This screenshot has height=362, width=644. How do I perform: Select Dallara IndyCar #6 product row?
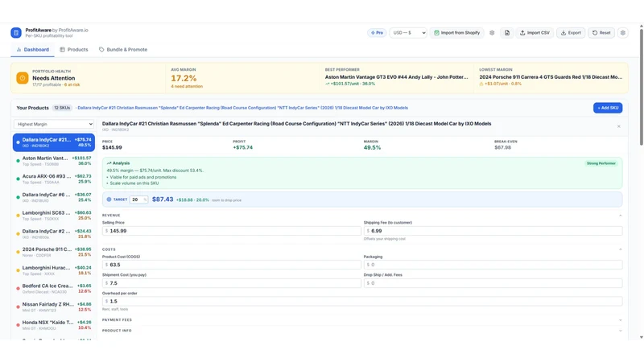tap(54, 197)
